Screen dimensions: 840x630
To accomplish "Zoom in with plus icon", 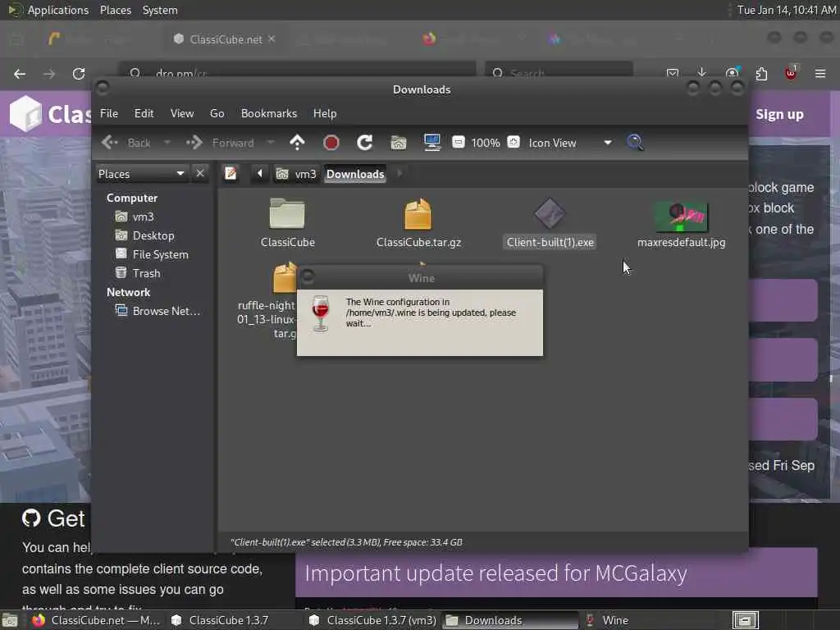I will point(514,142).
